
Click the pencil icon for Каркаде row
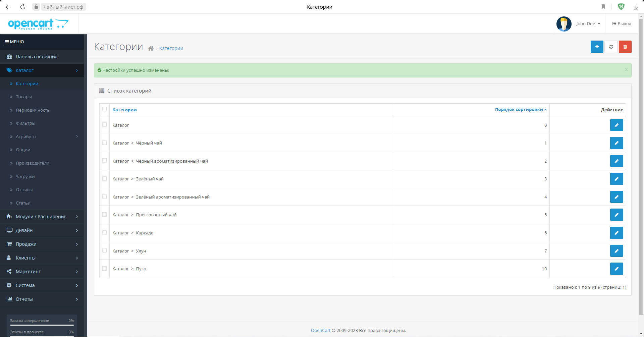616,233
